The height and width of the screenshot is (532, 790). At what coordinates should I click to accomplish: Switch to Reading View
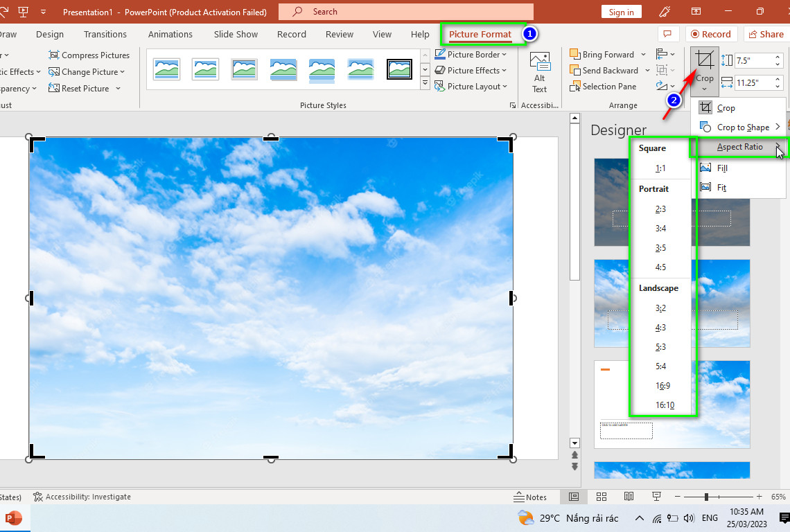point(629,497)
